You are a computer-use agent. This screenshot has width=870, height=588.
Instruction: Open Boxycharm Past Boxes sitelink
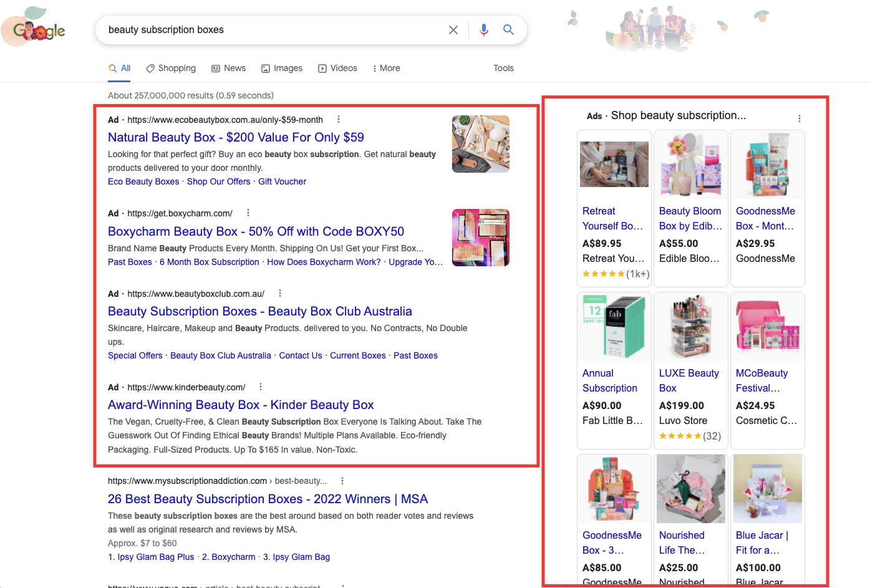[130, 262]
